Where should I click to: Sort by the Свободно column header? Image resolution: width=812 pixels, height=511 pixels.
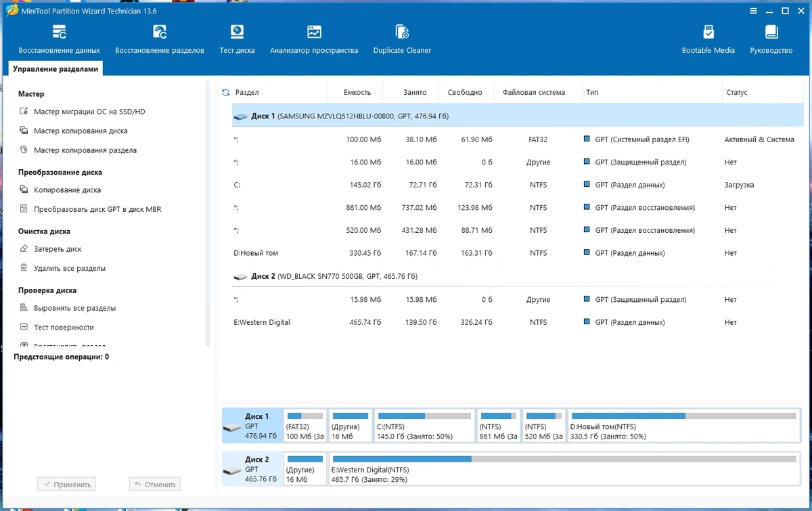pos(466,93)
